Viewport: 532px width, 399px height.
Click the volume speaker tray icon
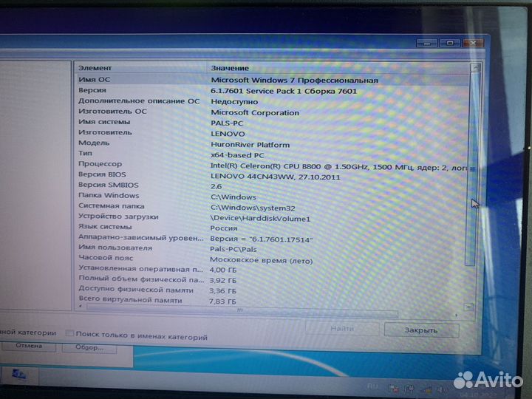click(441, 390)
